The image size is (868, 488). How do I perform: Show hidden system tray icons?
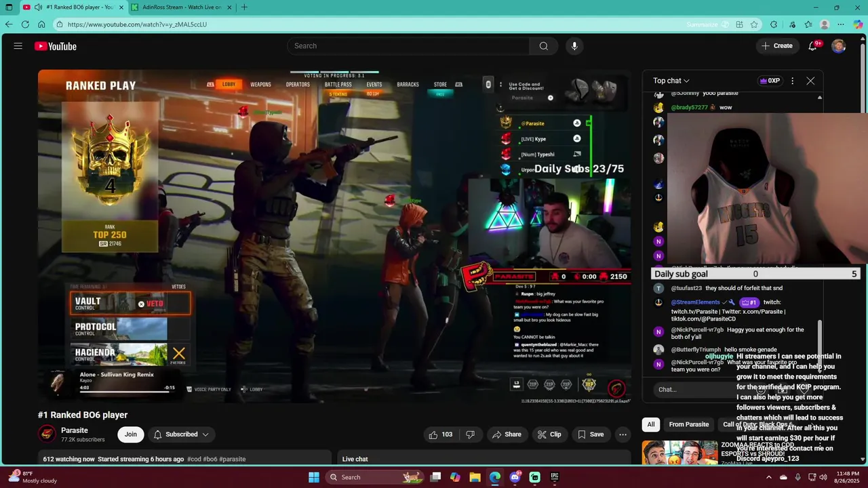pyautogui.click(x=770, y=477)
